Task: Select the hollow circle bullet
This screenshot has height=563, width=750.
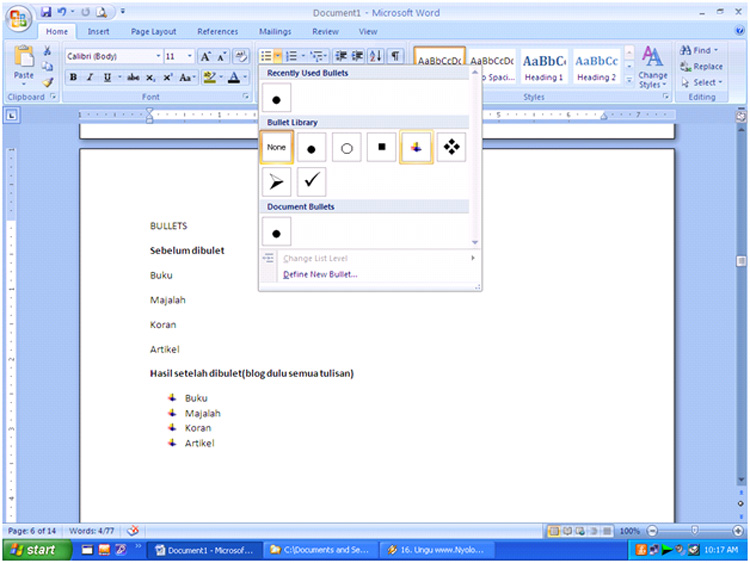Action: click(x=346, y=147)
